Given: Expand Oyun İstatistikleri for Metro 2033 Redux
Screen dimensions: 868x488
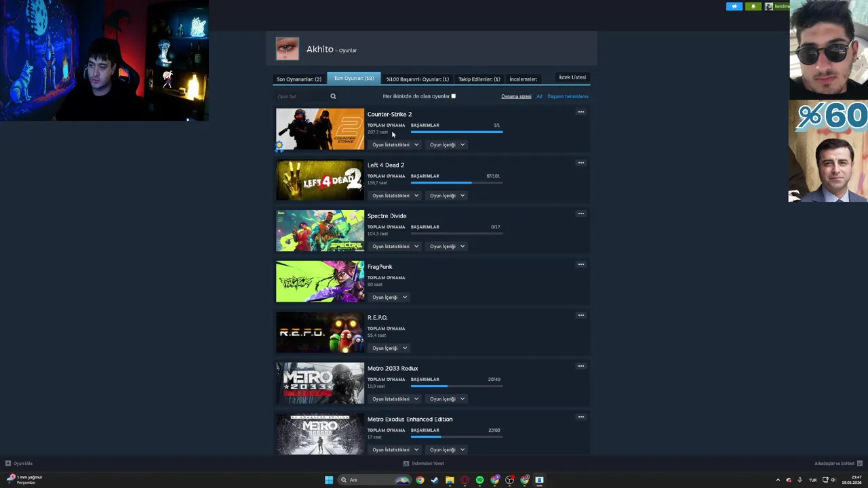Looking at the screenshot, I should coord(395,399).
